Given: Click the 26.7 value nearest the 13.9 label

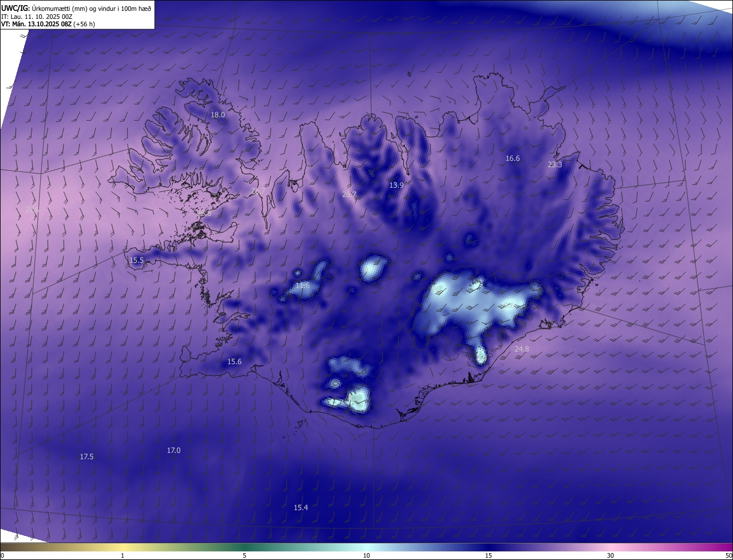Looking at the screenshot, I should (x=349, y=195).
